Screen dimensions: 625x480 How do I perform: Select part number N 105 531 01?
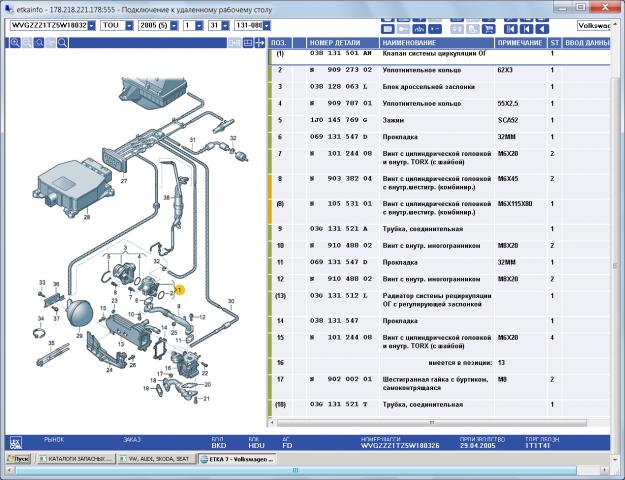tap(341, 204)
